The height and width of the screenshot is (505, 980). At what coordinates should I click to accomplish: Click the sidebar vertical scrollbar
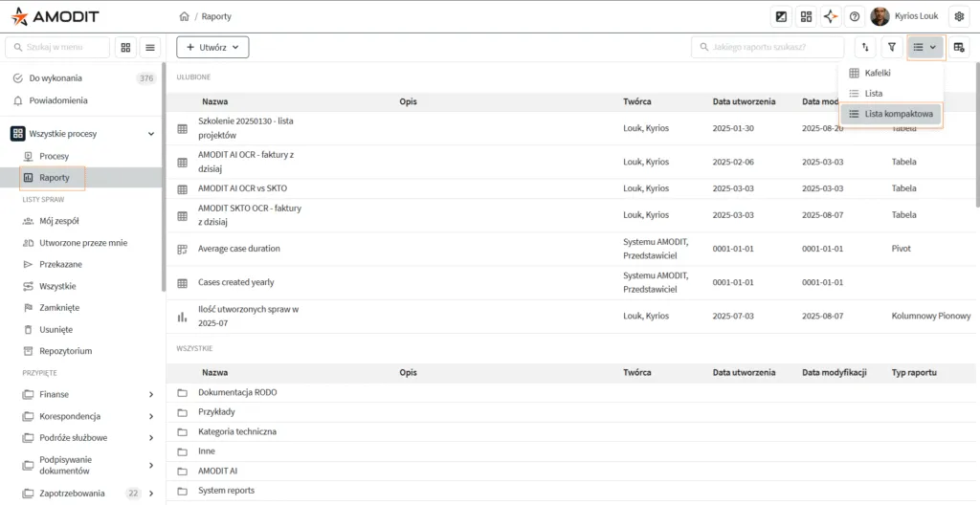(164, 178)
